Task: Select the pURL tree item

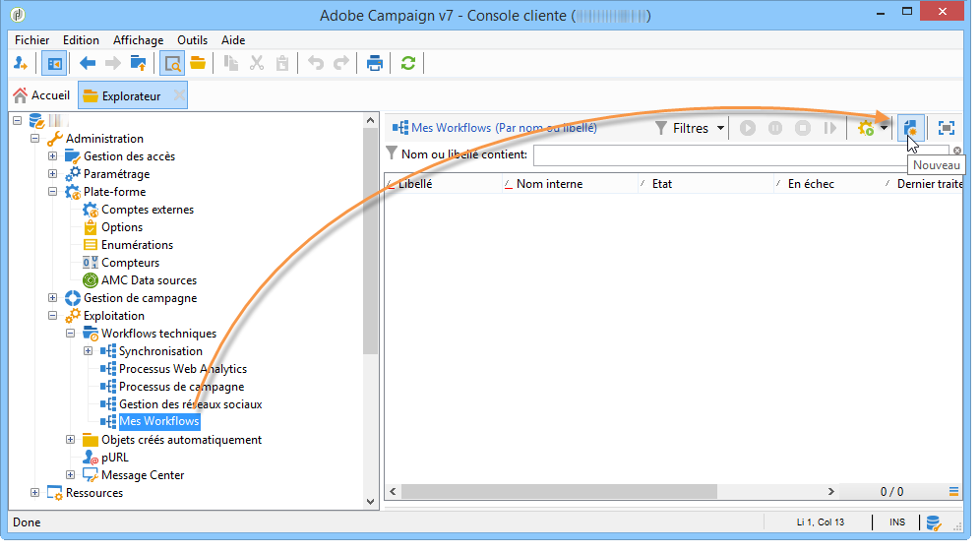Action: coord(115,458)
